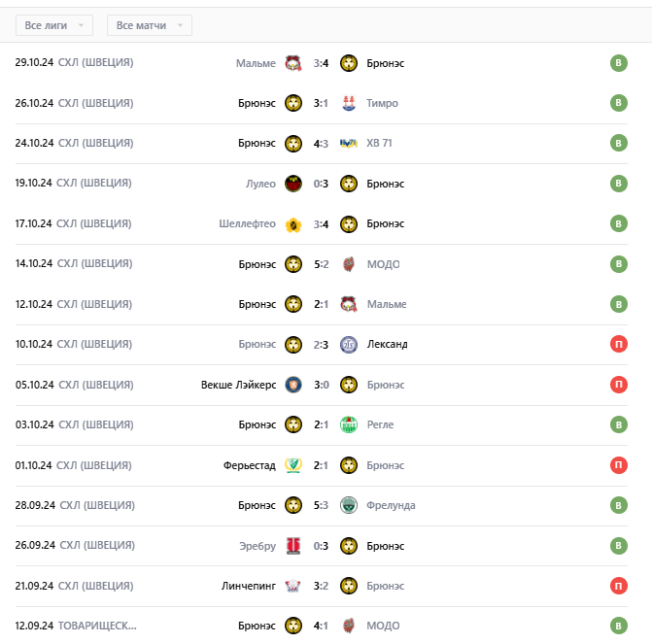Click the Эребру team logo
Viewport: 652px width, 644px height.
pos(293,546)
